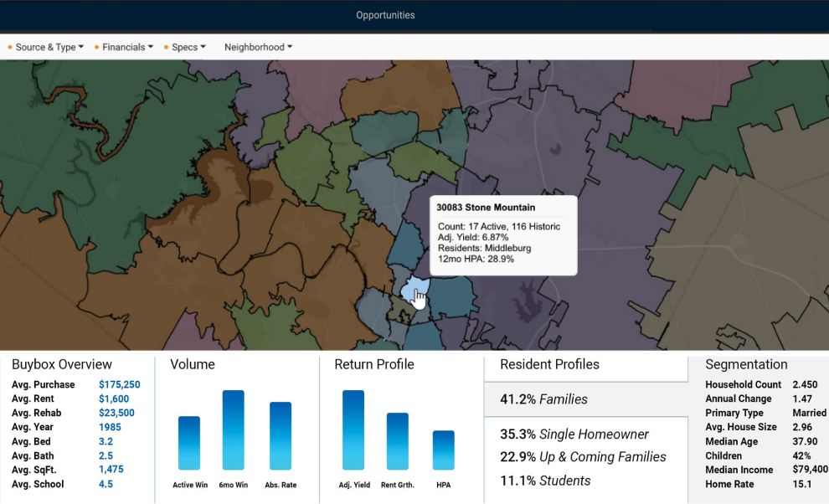Click the Buybox Overview heading
The width and height of the screenshot is (829, 504).
coord(62,364)
